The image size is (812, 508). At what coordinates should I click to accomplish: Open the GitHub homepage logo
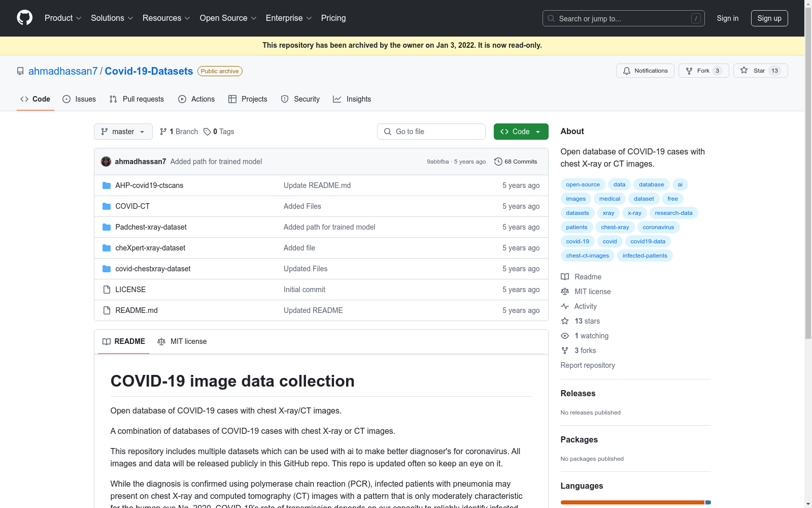24,18
